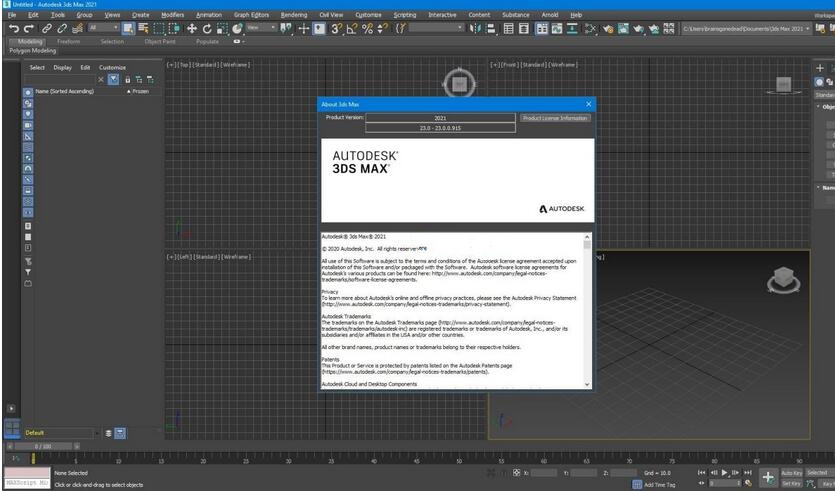Image resolution: width=835 pixels, height=491 pixels.
Task: Open the Rendered Frame Window icon
Action: (x=623, y=29)
